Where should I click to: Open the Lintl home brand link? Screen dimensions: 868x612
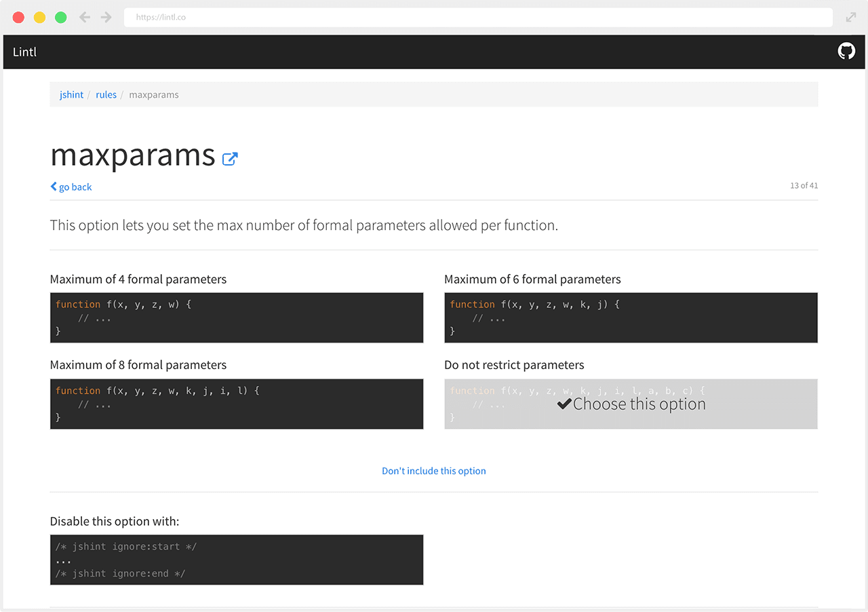(25, 52)
